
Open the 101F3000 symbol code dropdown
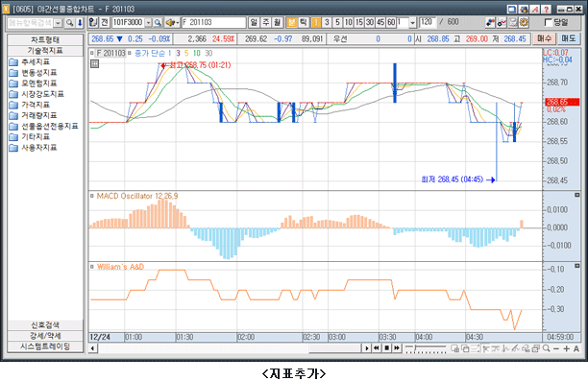click(149, 23)
